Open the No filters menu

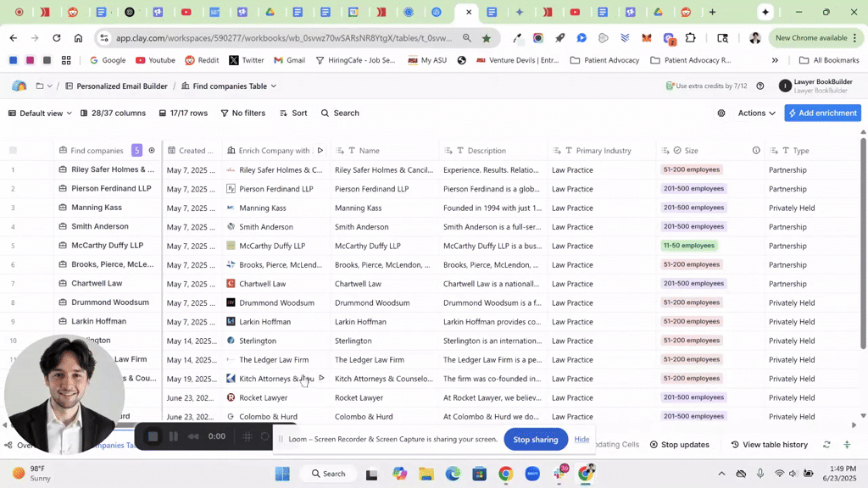(242, 114)
